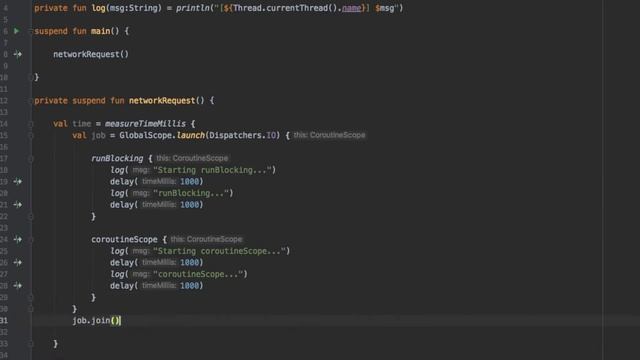Viewport: 640px width, 360px height.
Task: Click suspend icon beside coroutineScope line
Action: [18, 239]
